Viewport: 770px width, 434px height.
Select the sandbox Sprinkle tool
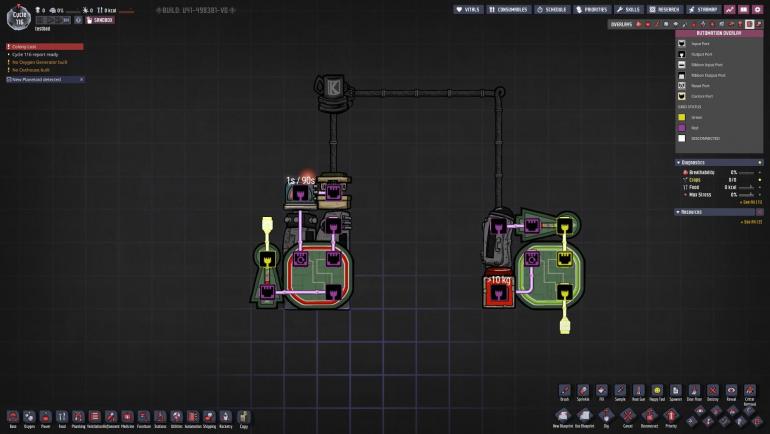[x=583, y=392]
